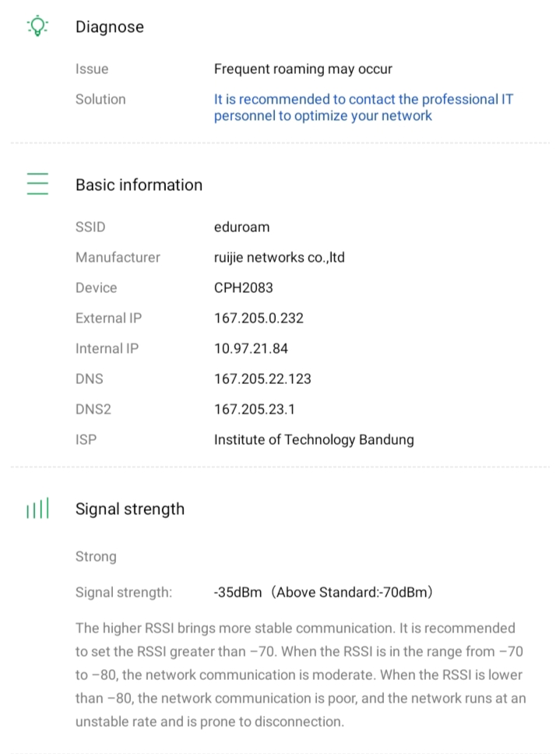Click the Frequent roaming issue text
The width and height of the screenshot is (560, 754).
pos(303,69)
